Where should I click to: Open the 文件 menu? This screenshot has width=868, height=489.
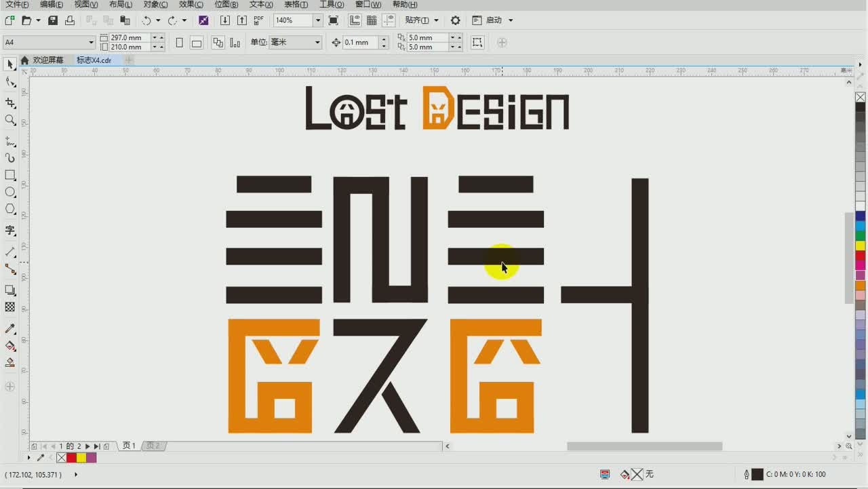pyautogui.click(x=17, y=4)
